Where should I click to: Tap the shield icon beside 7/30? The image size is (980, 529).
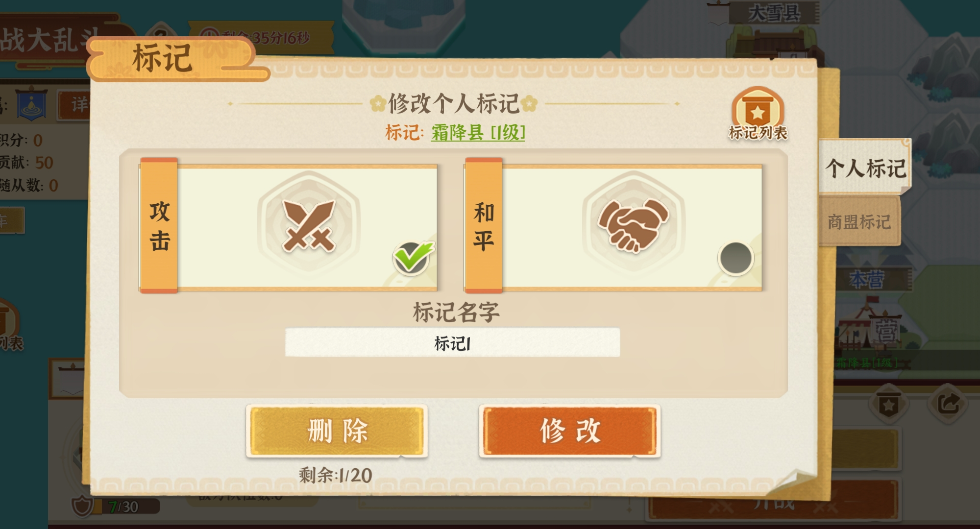coord(82,506)
